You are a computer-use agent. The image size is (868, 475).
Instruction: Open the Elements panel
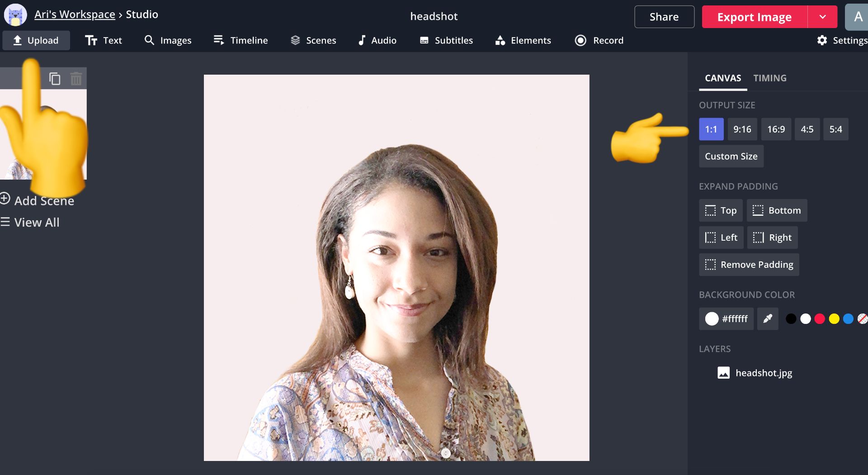(x=523, y=40)
